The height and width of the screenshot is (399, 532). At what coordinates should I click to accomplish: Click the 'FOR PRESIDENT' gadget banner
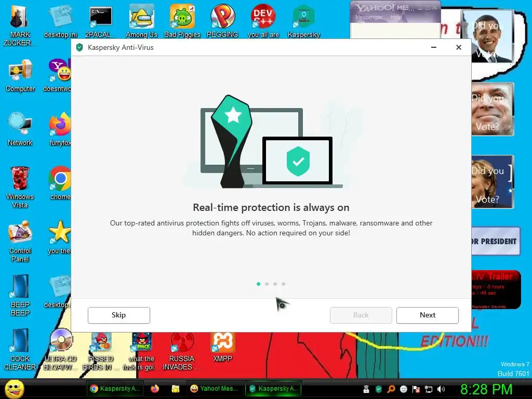[495, 241]
